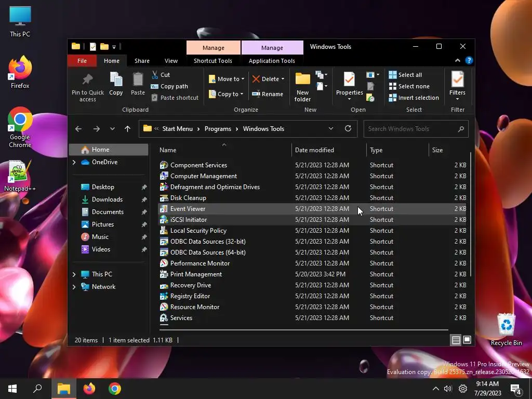This screenshot has width=532, height=399.
Task: Switch to details view icon in status bar
Action: (x=456, y=340)
